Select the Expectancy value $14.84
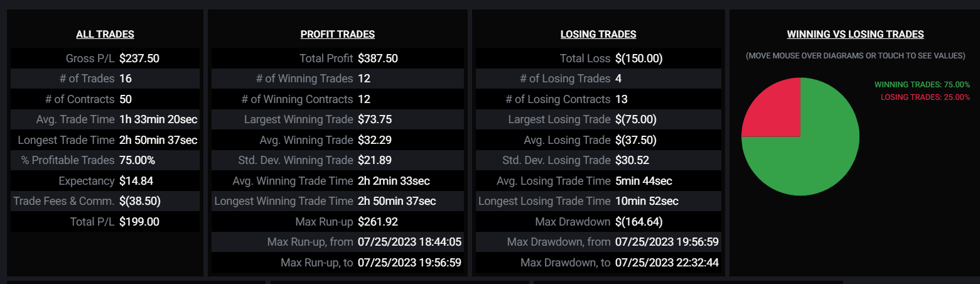Screen dimensions: 980x284 coord(136,181)
